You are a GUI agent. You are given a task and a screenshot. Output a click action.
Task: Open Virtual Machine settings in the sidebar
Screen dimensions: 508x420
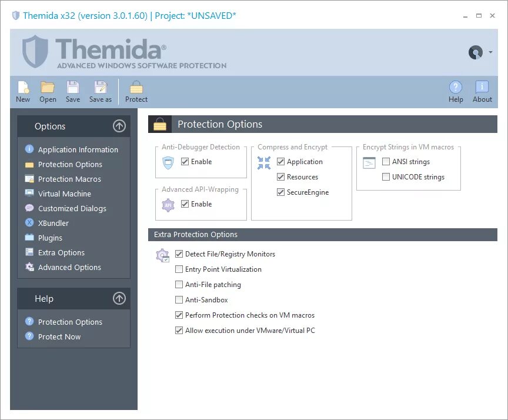tap(65, 194)
